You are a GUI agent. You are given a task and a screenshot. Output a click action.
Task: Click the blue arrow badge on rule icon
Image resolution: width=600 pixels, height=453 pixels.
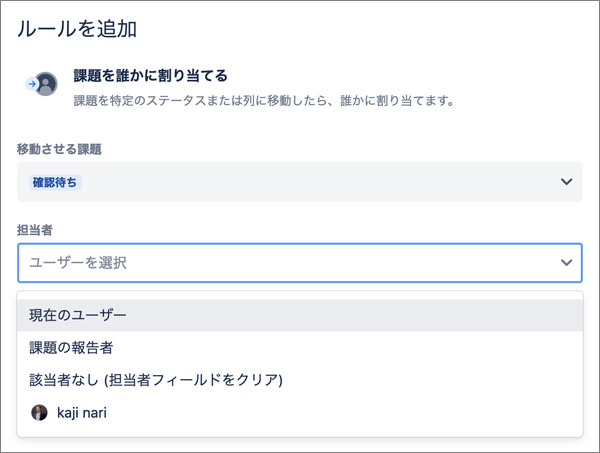coord(32,84)
